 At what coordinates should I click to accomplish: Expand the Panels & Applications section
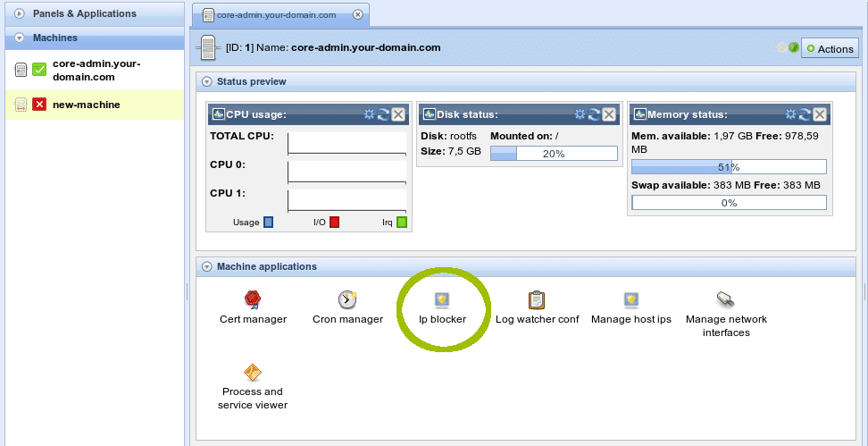point(20,13)
